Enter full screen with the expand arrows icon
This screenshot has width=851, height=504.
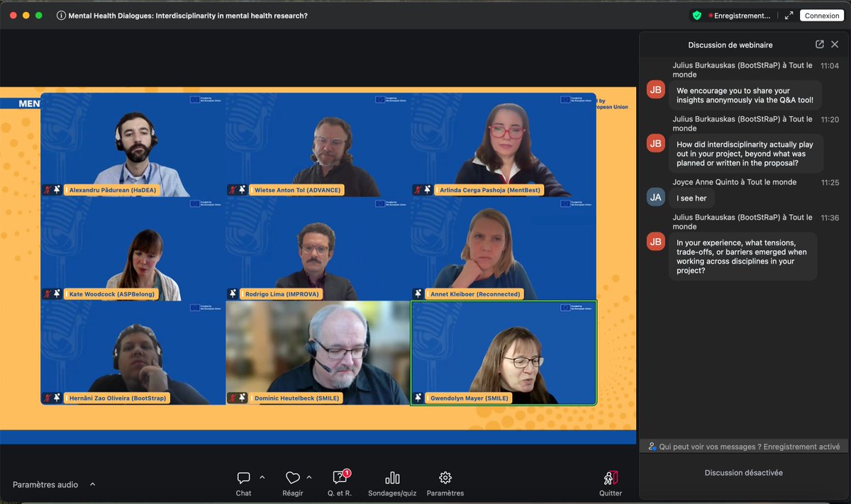pos(789,15)
